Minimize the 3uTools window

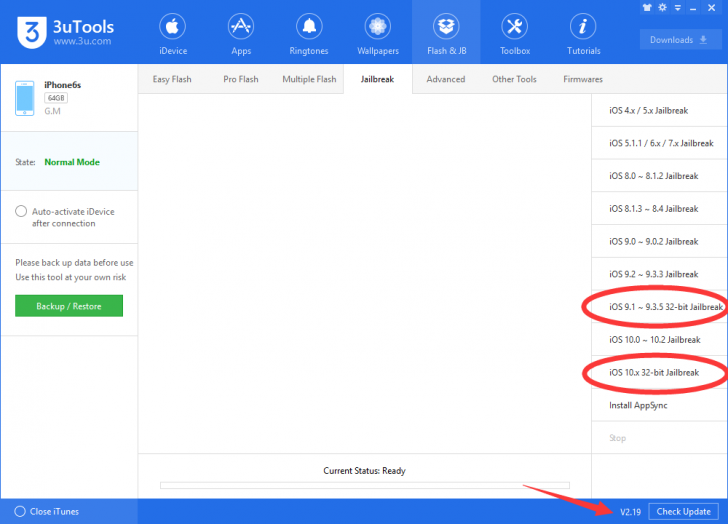pyautogui.click(x=693, y=8)
